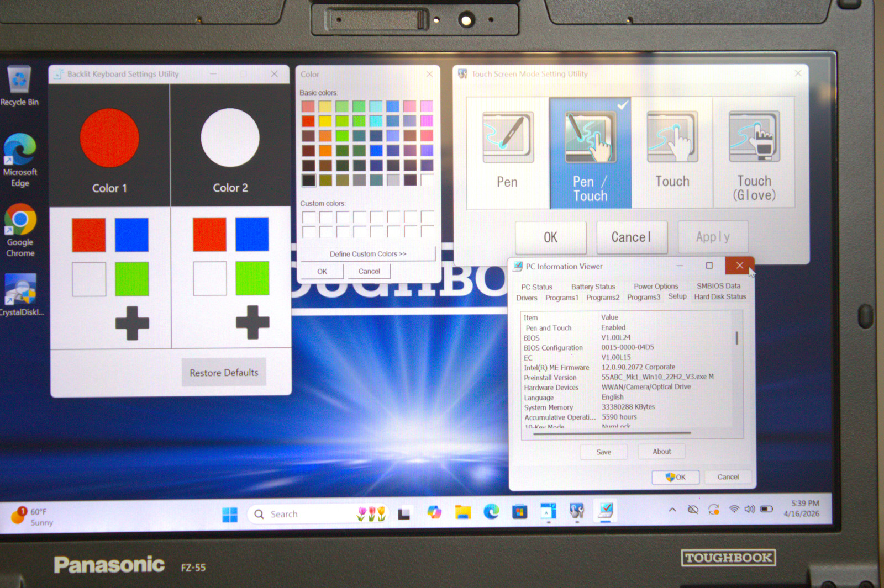Click OK in the Color dialog
This screenshot has height=588, width=884.
point(322,272)
